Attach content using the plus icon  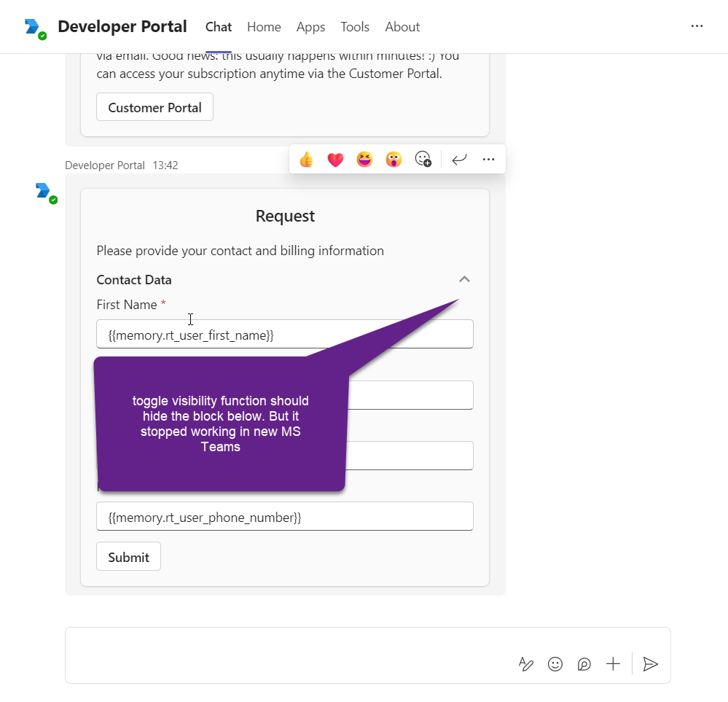click(612, 664)
